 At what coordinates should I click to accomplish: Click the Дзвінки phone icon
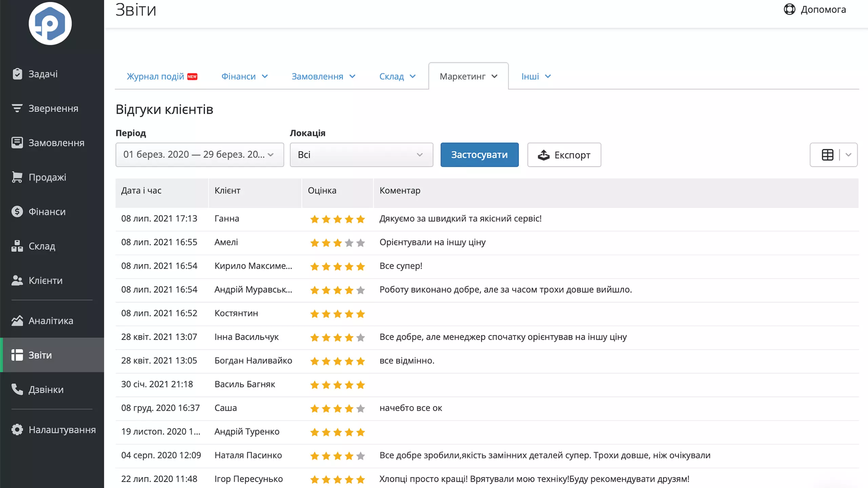point(17,389)
